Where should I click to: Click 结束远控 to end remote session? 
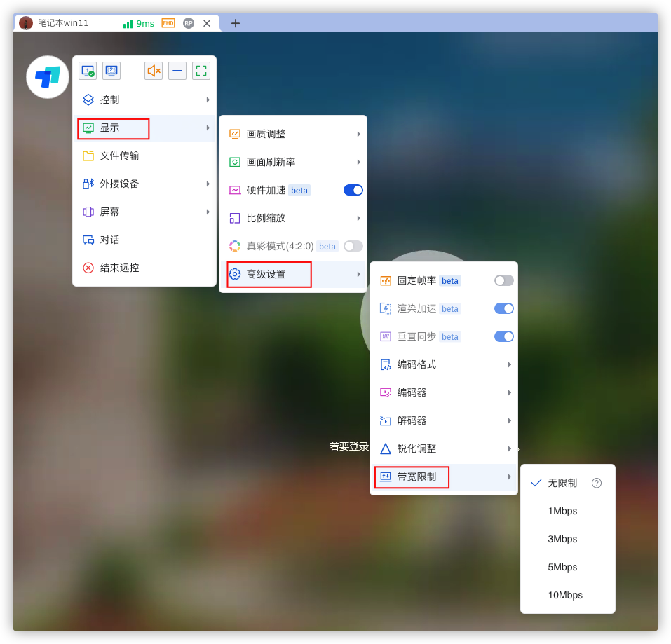(x=119, y=268)
